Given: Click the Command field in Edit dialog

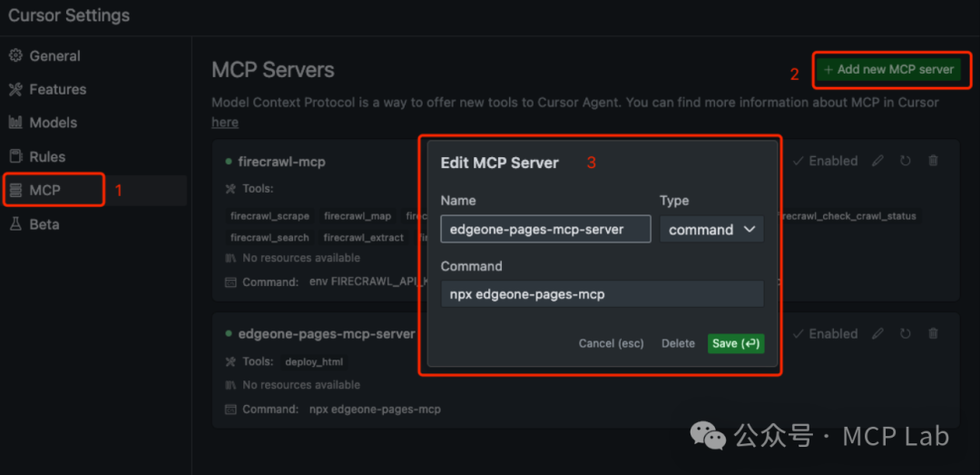Looking at the screenshot, I should 603,293.
